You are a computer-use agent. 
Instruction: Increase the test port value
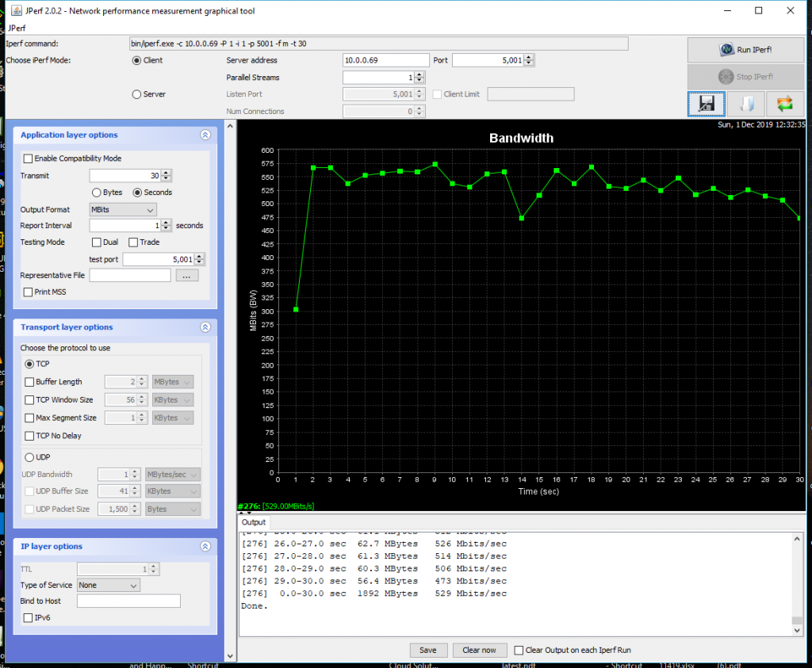(199, 257)
